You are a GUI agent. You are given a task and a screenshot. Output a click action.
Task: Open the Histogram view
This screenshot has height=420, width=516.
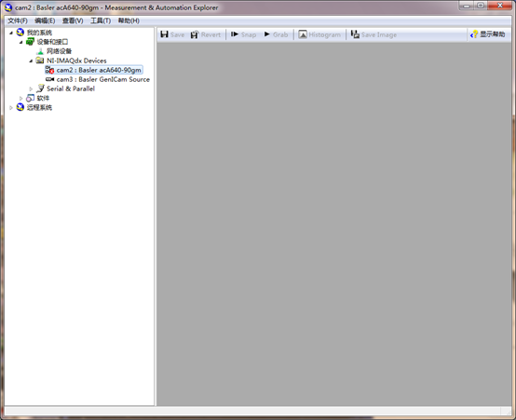pos(303,34)
